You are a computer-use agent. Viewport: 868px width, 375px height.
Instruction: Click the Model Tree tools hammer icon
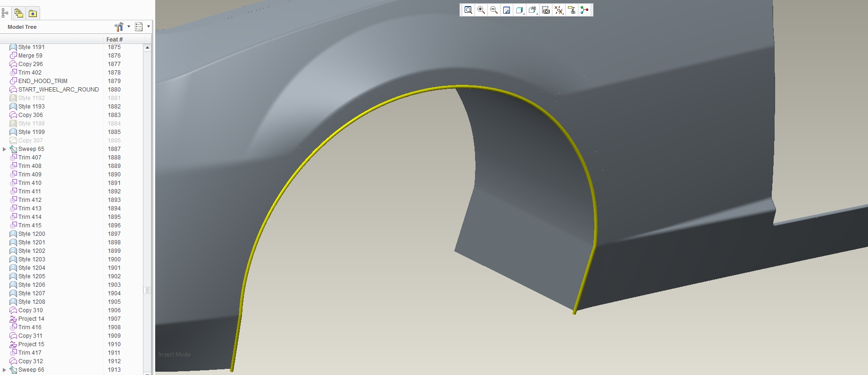pyautogui.click(x=119, y=27)
